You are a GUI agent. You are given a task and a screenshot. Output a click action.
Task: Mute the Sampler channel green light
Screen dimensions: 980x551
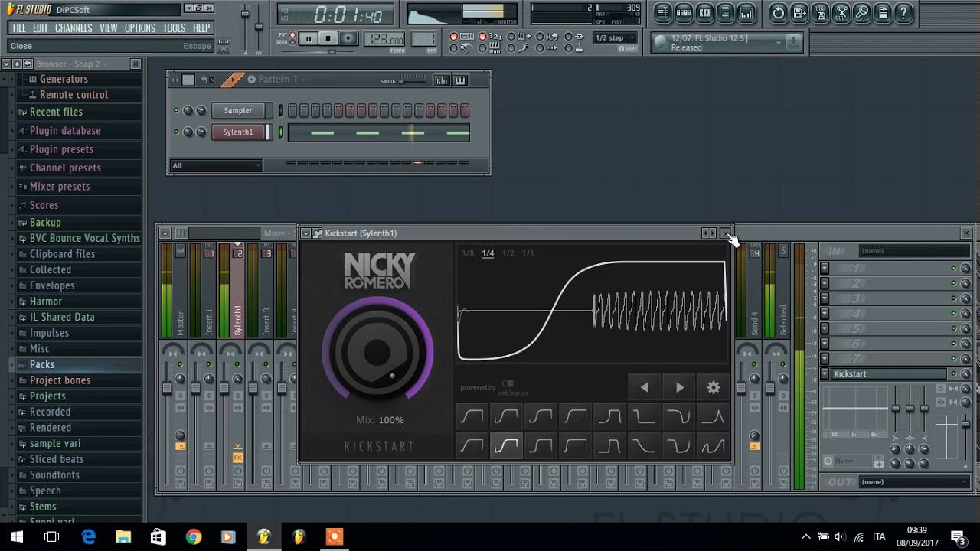click(176, 111)
